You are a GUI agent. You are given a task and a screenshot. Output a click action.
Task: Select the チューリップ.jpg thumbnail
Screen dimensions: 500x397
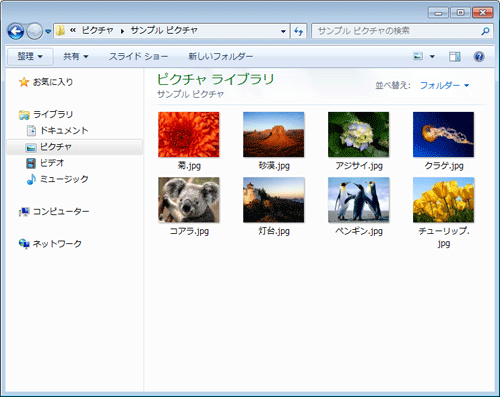pos(443,200)
